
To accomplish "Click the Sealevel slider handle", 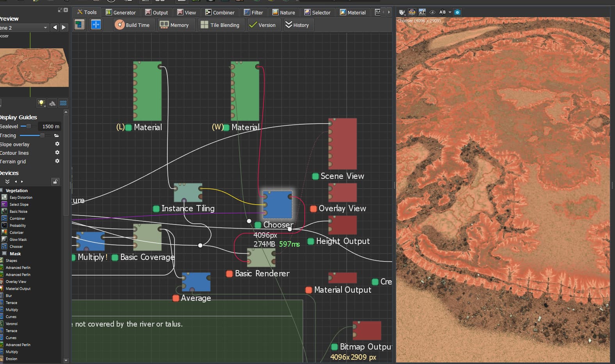I will tap(28, 126).
